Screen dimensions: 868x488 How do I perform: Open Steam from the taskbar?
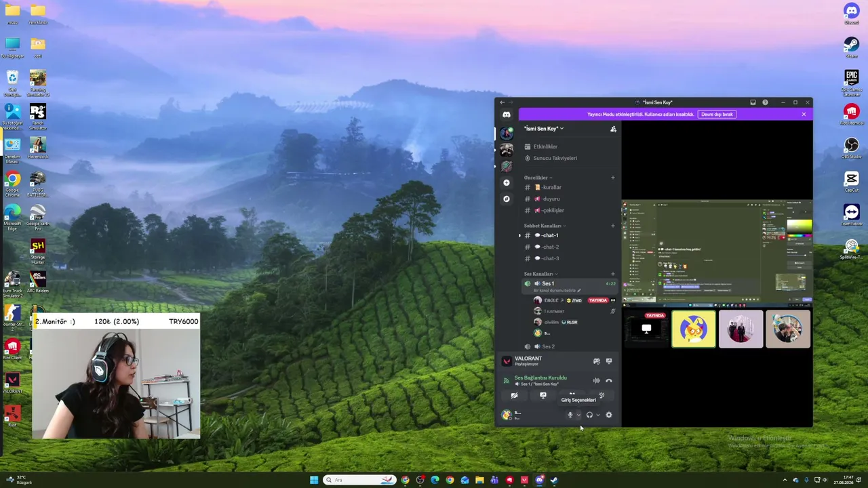[x=554, y=480]
